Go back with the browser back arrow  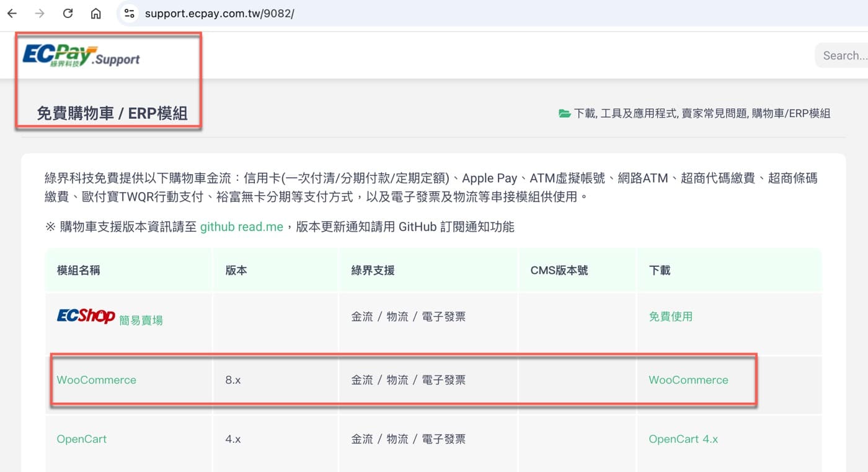point(12,13)
